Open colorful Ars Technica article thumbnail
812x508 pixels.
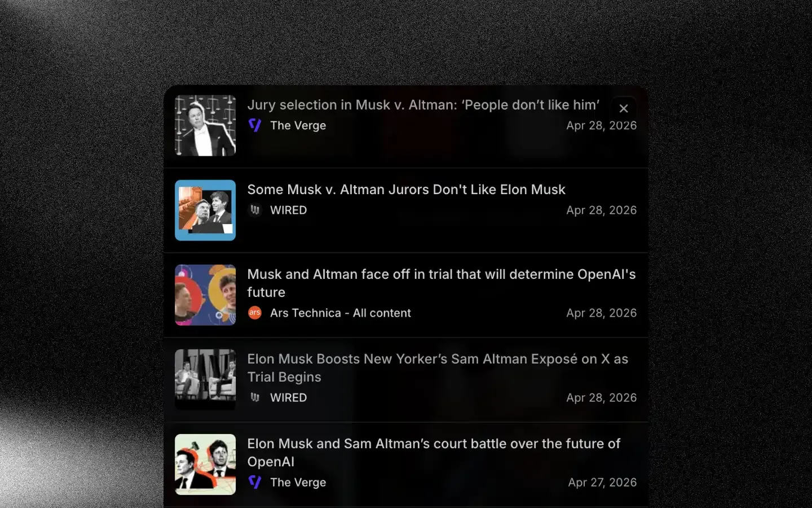click(x=205, y=295)
